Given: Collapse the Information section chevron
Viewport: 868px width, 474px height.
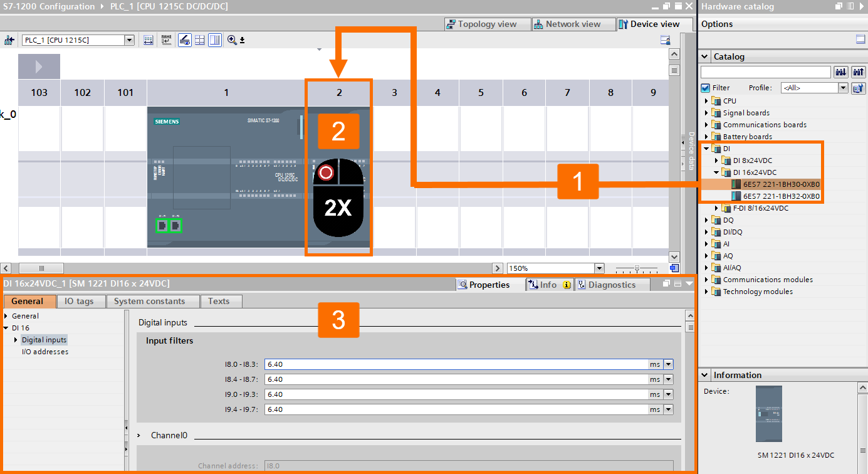Looking at the screenshot, I should [x=705, y=375].
